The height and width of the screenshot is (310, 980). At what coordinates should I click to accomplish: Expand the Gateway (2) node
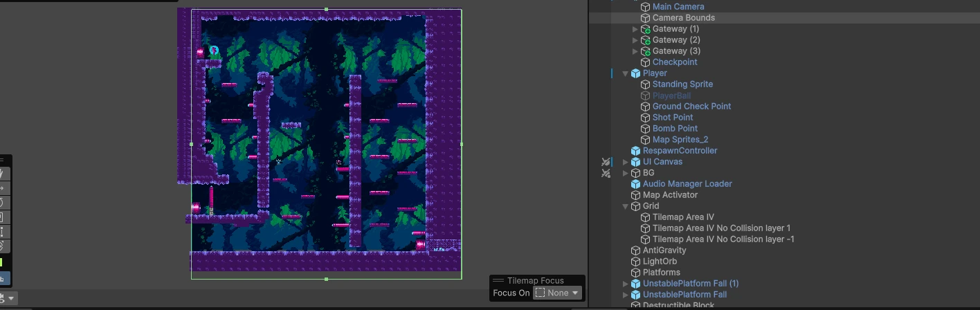(635, 40)
